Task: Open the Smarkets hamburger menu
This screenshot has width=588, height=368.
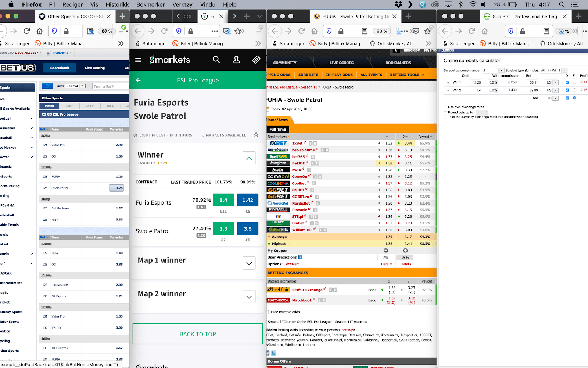Action: [139, 60]
